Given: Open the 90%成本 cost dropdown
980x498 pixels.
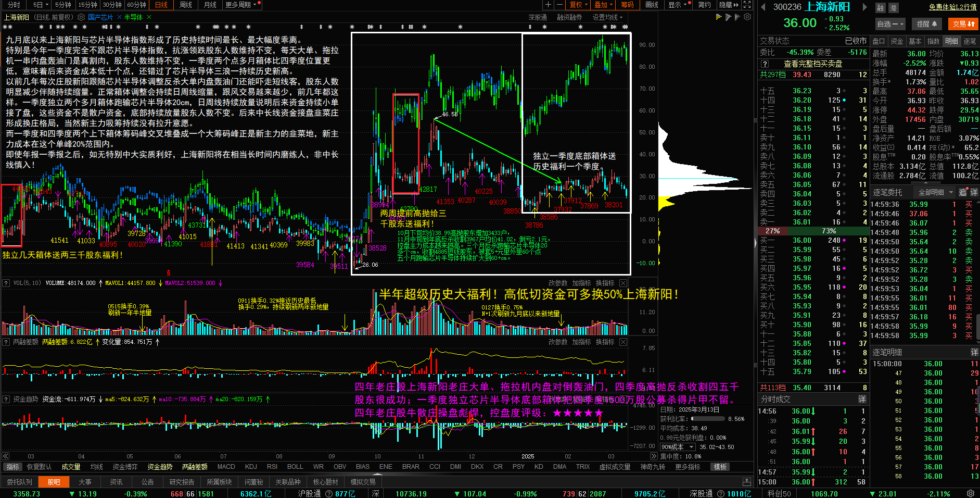Looking at the screenshot, I should coord(678,447).
